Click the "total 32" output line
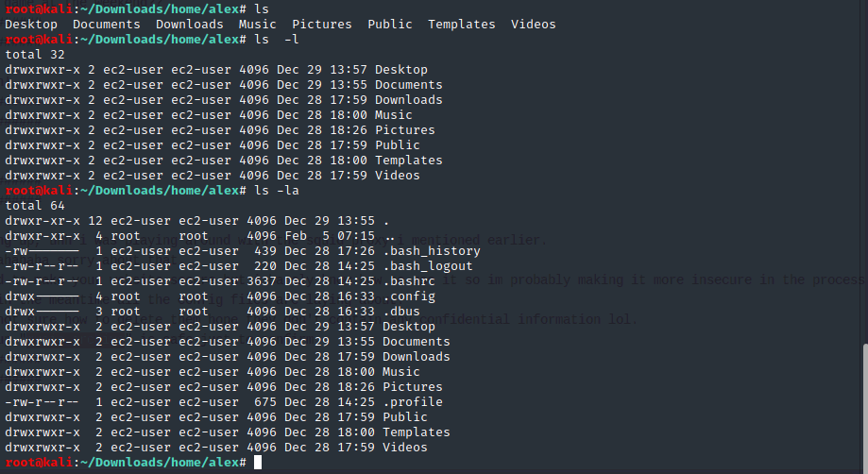The width and height of the screenshot is (868, 474). click(35, 55)
